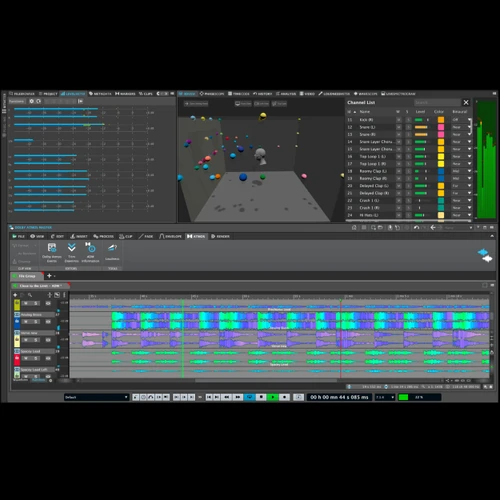Click the navigate back arrow

[433, 227]
